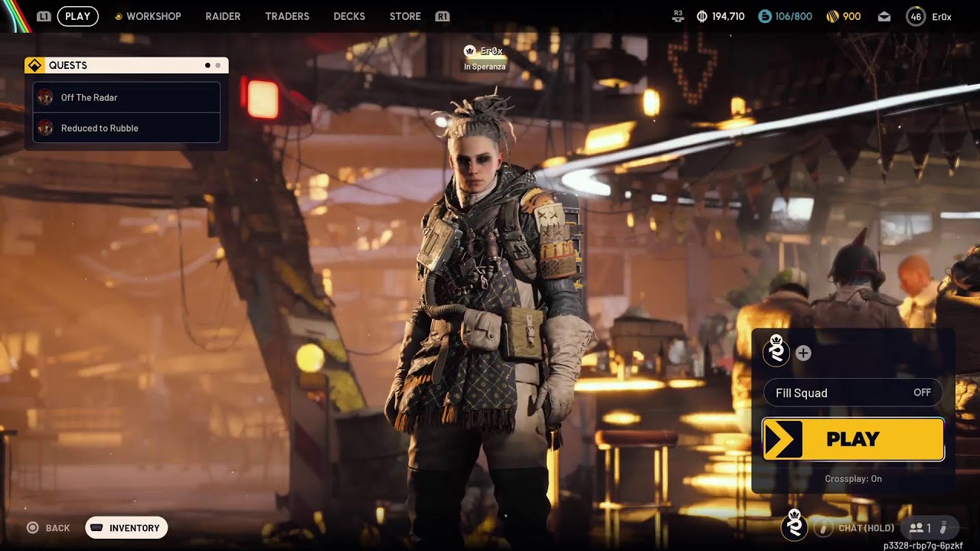Click the squad leader avatar in the squad panel
The height and width of the screenshot is (551, 980).
pyautogui.click(x=776, y=351)
